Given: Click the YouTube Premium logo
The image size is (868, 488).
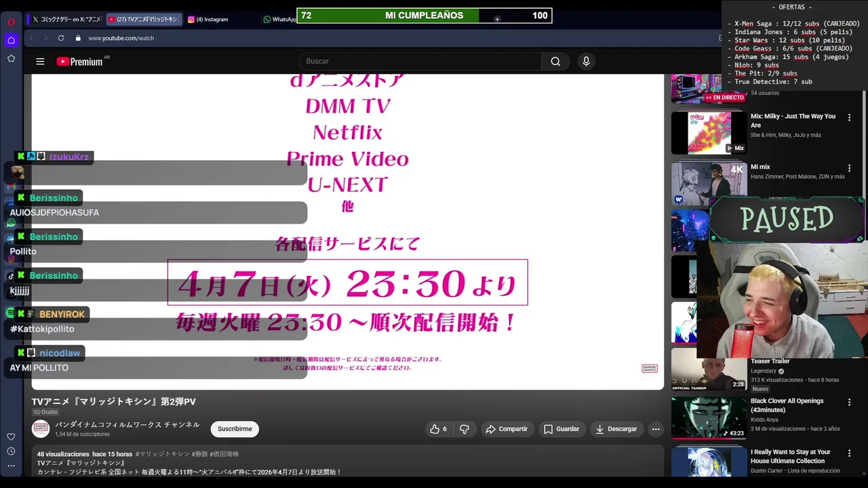Looking at the screenshot, I should (80, 62).
